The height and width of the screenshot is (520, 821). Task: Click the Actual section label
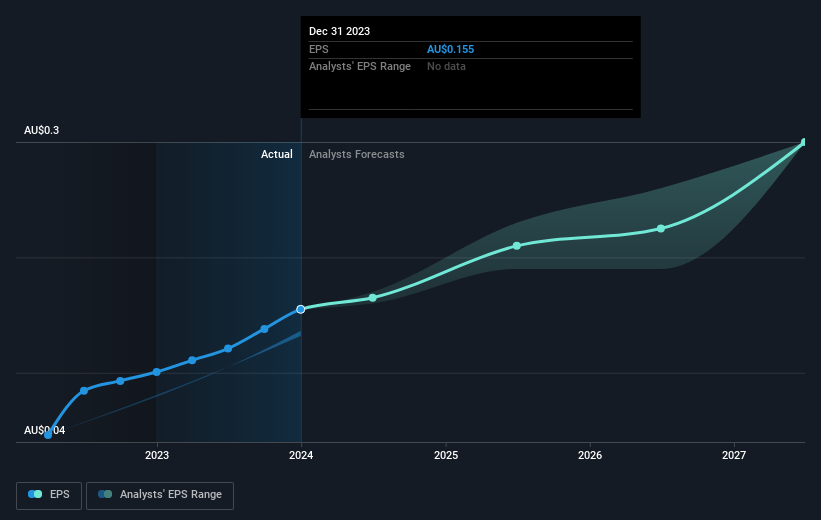click(x=277, y=154)
